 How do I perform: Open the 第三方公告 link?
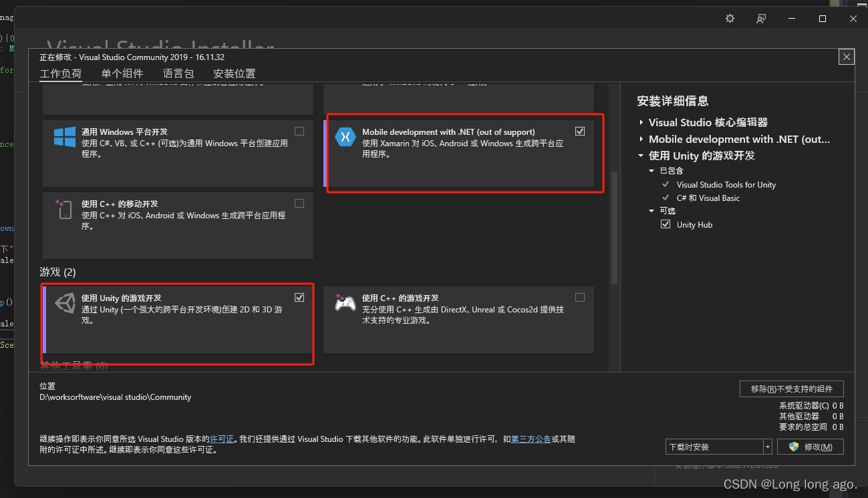click(531, 439)
